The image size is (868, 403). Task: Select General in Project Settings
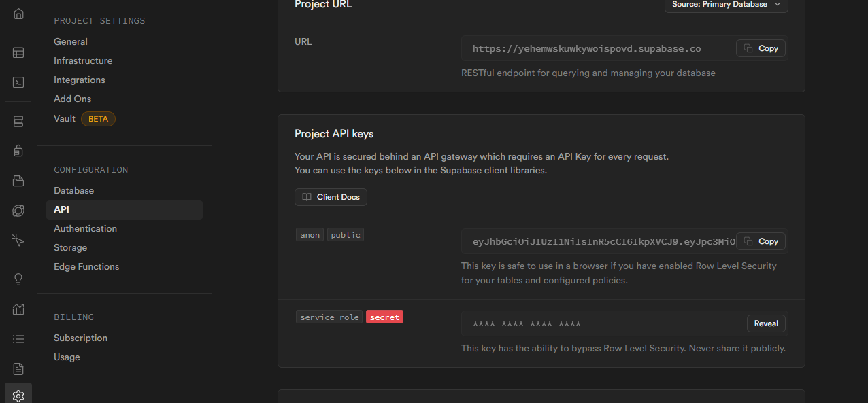click(x=71, y=41)
